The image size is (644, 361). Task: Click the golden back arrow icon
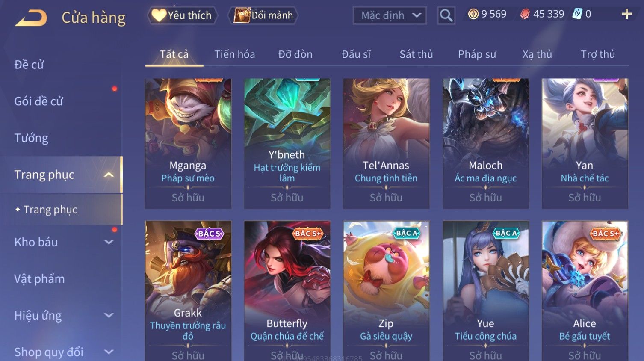click(x=31, y=18)
